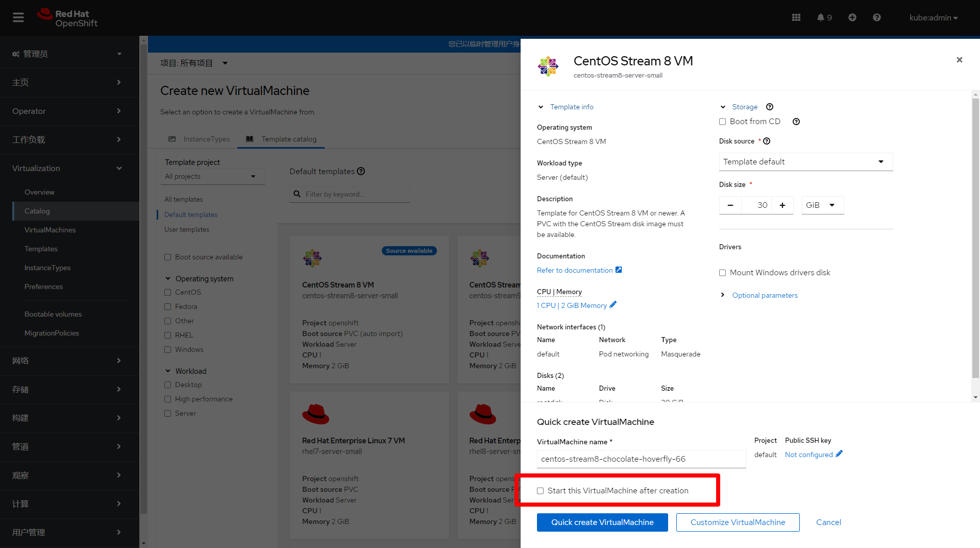This screenshot has width=980, height=548.
Task: Select the Template catalog tab
Action: tap(281, 139)
